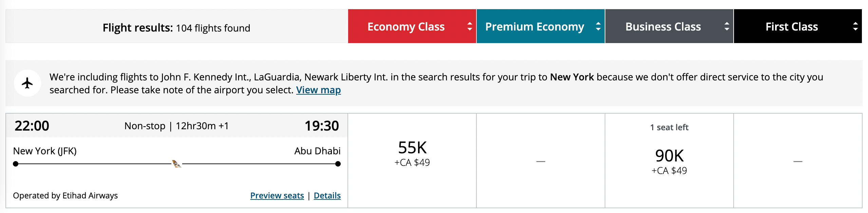
Task: Click the 22:00 departure time
Action: [x=32, y=126]
